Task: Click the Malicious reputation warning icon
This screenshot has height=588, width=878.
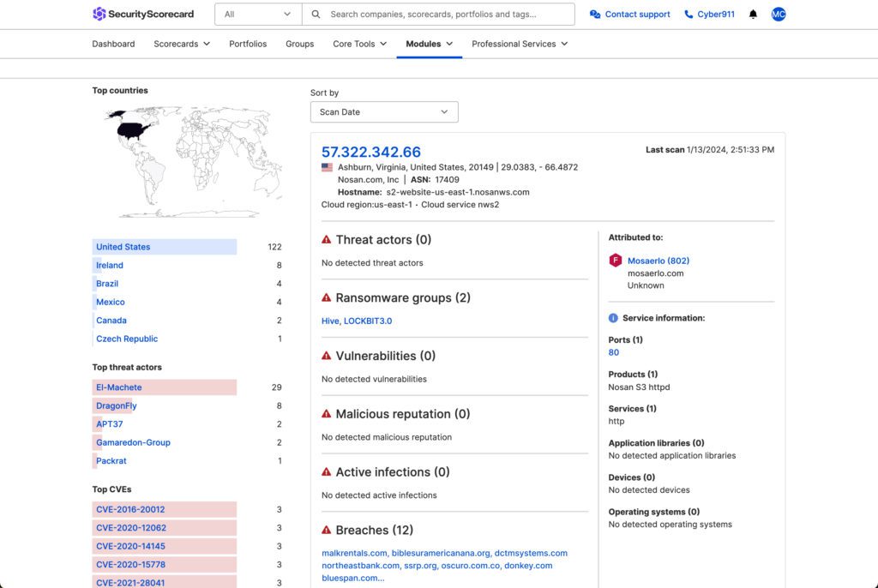Action: tap(327, 414)
